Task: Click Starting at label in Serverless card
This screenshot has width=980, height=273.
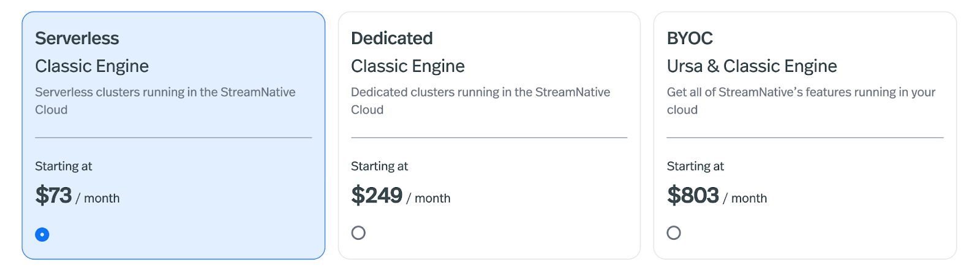Action: (64, 166)
